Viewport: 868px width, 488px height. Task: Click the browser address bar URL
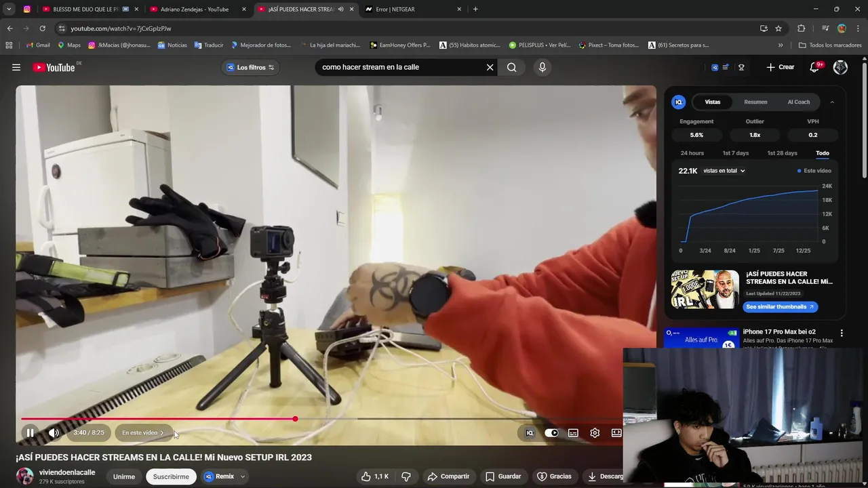click(x=121, y=28)
